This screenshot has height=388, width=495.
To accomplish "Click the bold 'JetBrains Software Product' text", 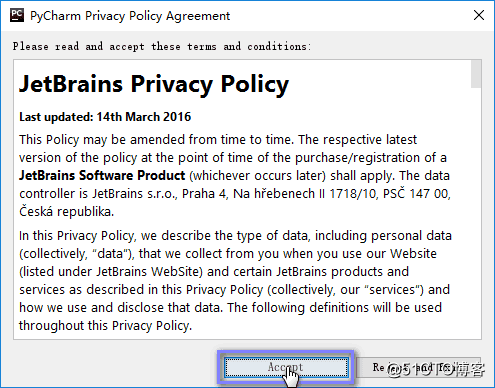I will (102, 175).
